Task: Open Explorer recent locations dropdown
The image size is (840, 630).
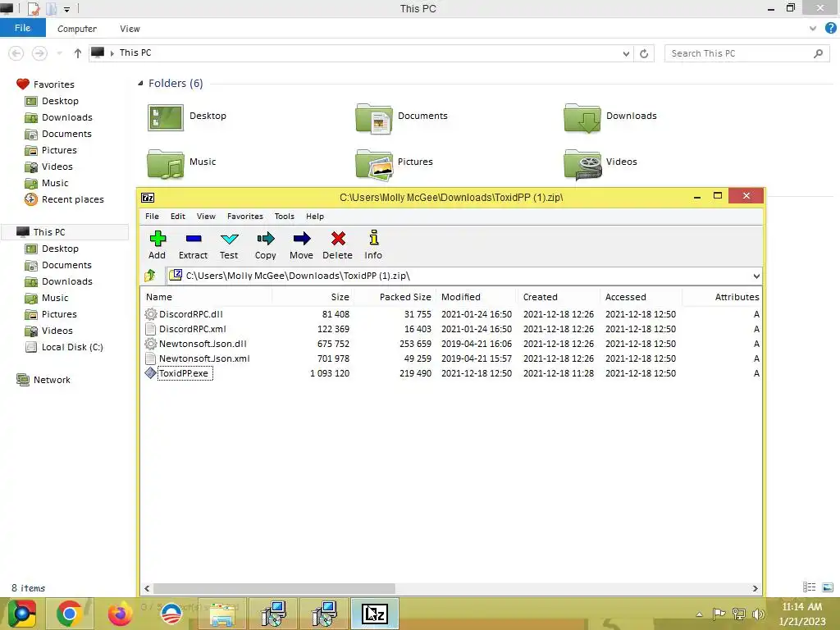Action: [x=59, y=53]
